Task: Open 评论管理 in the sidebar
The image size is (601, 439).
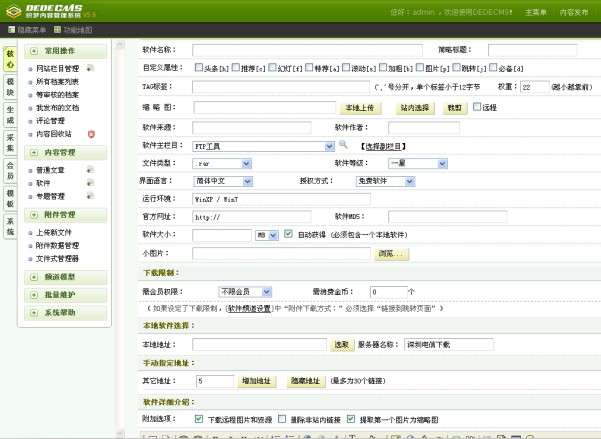Action: pyautogui.click(x=50, y=121)
